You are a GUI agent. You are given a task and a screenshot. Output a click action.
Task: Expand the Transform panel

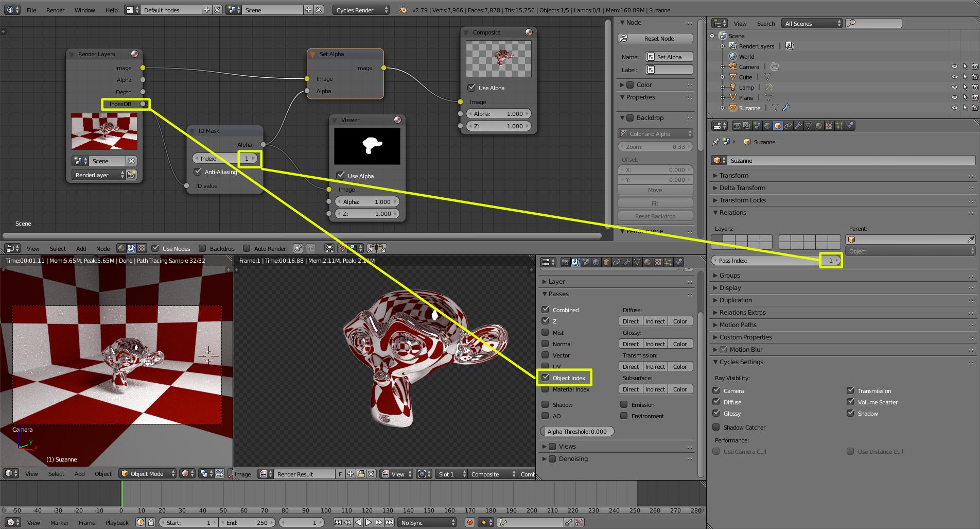tap(734, 175)
